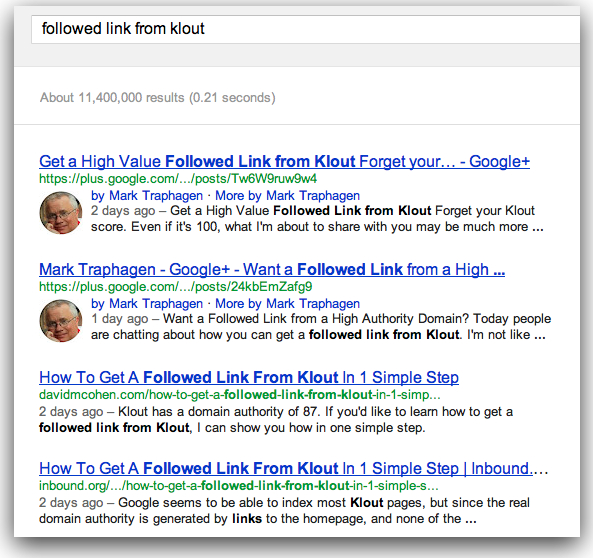Click the plus.google.com 24kbEmZafg9 post URL
Viewport: 593px width, 558px height.
(175, 287)
